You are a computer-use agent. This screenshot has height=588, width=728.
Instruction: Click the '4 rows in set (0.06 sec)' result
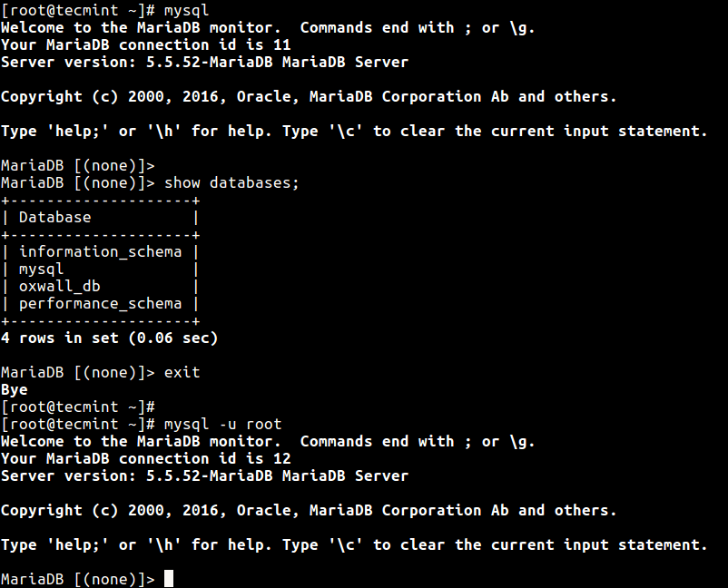pos(109,338)
